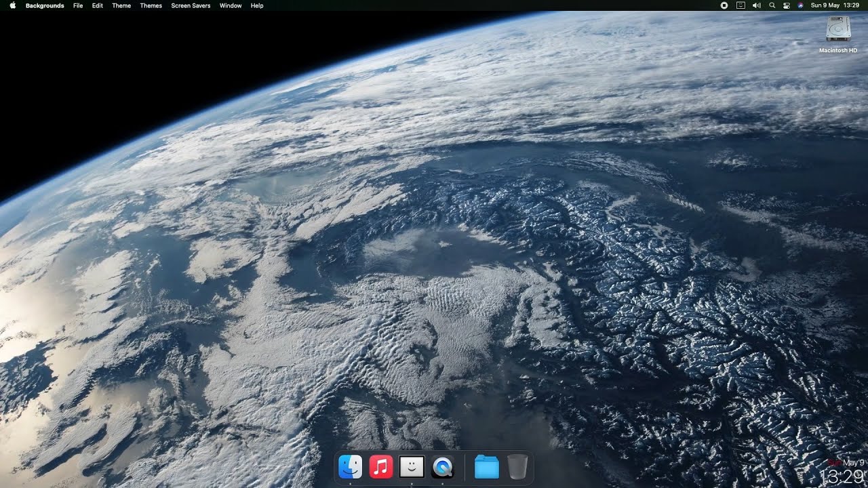Open the Theme menu
The height and width of the screenshot is (488, 868).
pyautogui.click(x=121, y=5)
